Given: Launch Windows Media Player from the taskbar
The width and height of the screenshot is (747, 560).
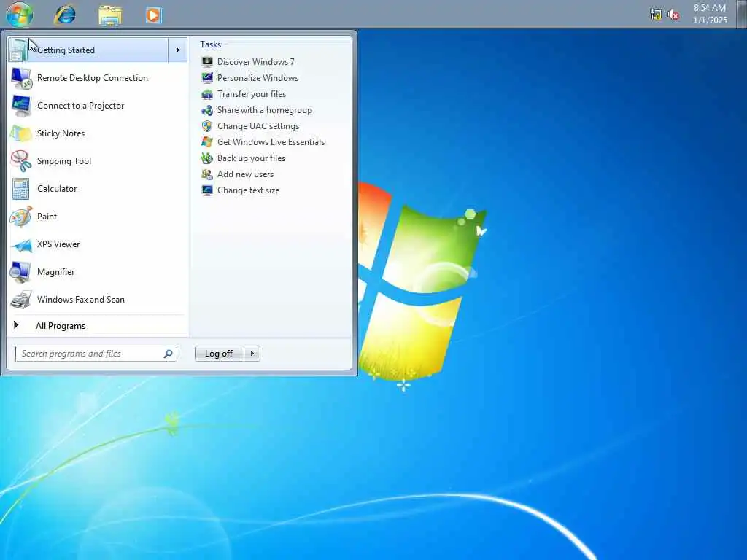Looking at the screenshot, I should click(154, 15).
